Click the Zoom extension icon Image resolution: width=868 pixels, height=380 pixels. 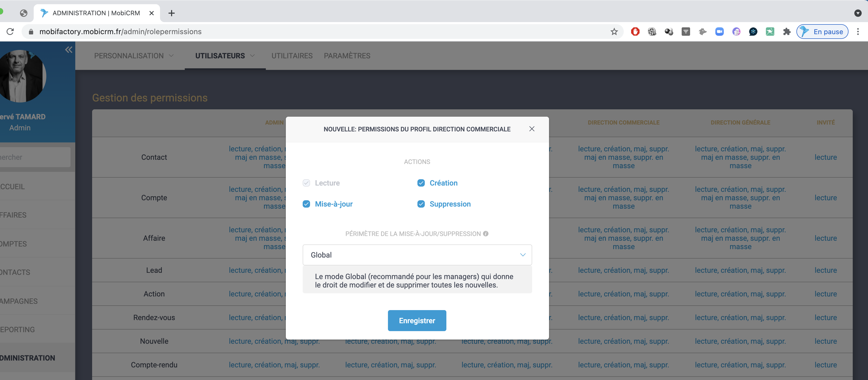[x=719, y=32]
